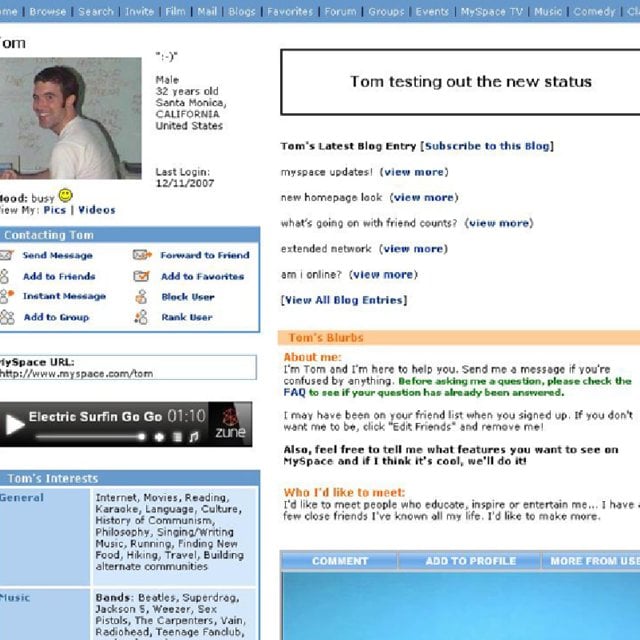Click the Add to Favorites icon
The width and height of the screenshot is (640, 640).
[142, 276]
